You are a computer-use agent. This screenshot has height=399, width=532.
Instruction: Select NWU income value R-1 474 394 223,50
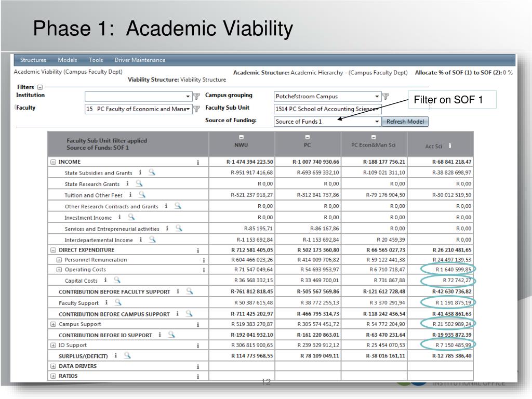coord(250,162)
